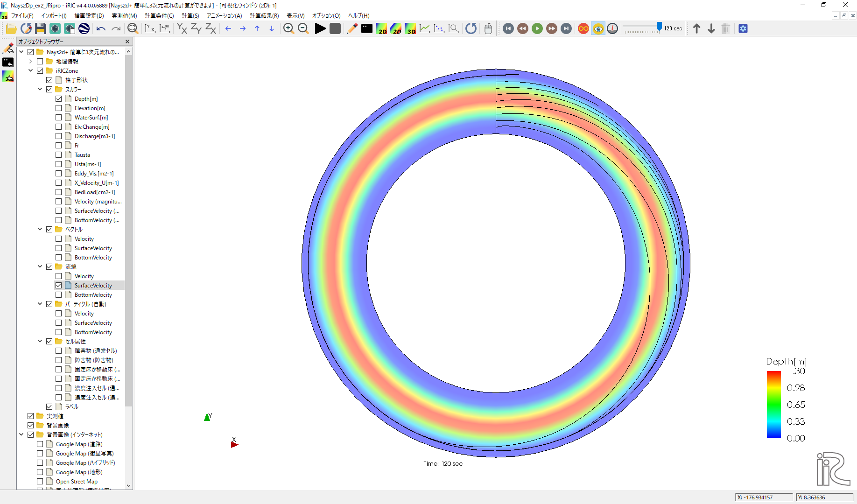Toggle the infinity loop animation button
The height and width of the screenshot is (504, 857).
(583, 29)
